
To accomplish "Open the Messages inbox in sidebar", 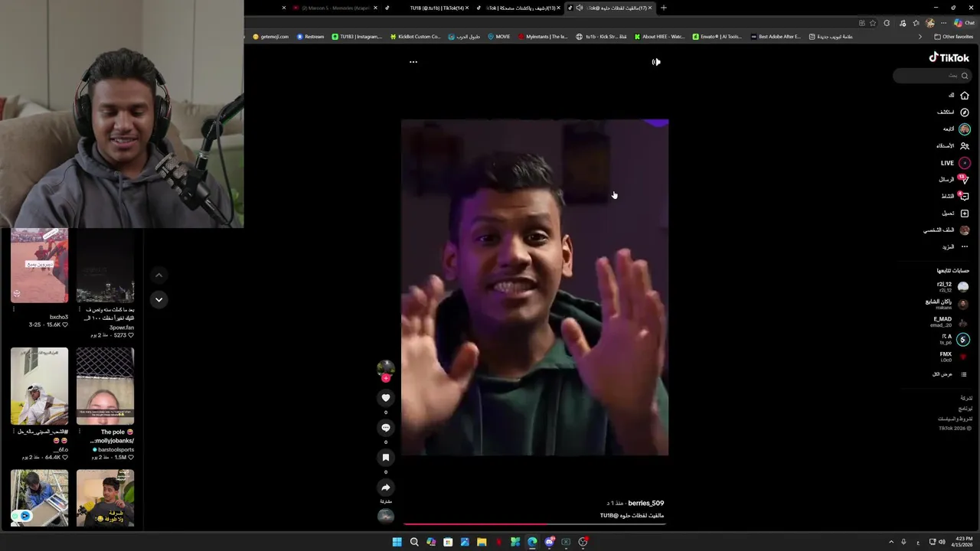I will [x=954, y=180].
